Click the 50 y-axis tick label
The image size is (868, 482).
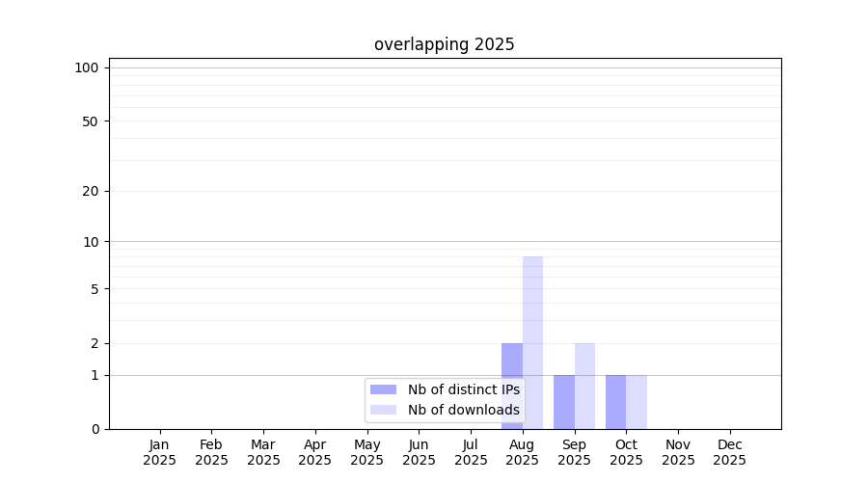tap(91, 121)
